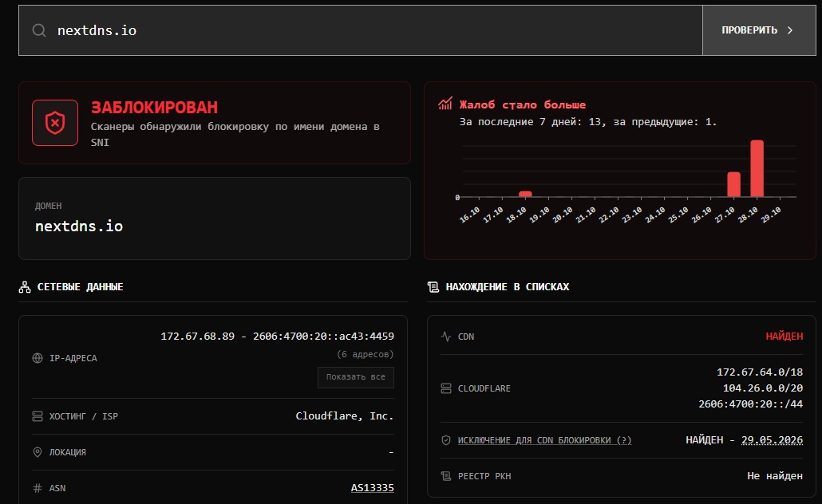Click the ЗАБЛОКИРОВАН status heading

tap(154, 108)
